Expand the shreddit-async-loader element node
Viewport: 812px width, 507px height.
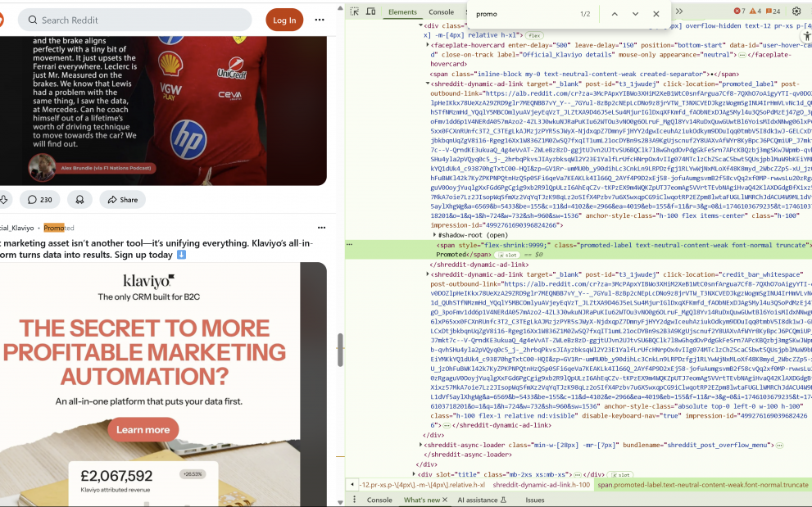tap(420, 445)
